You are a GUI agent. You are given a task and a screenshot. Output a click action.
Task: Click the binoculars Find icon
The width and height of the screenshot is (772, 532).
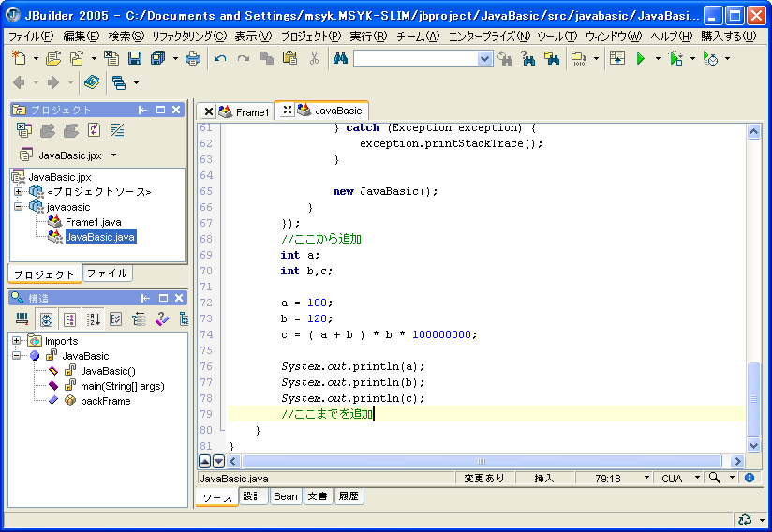click(340, 58)
